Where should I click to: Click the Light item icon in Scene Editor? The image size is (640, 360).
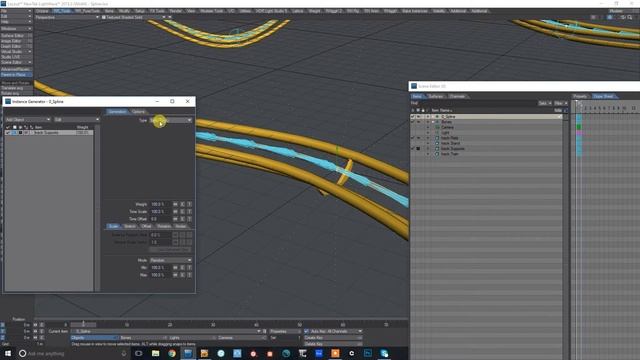[437, 133]
